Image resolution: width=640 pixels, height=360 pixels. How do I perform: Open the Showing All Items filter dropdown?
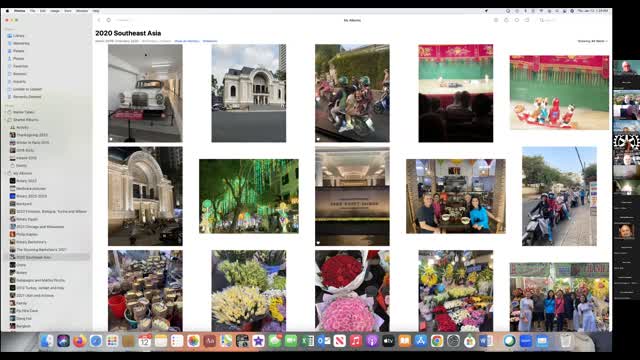592,41
